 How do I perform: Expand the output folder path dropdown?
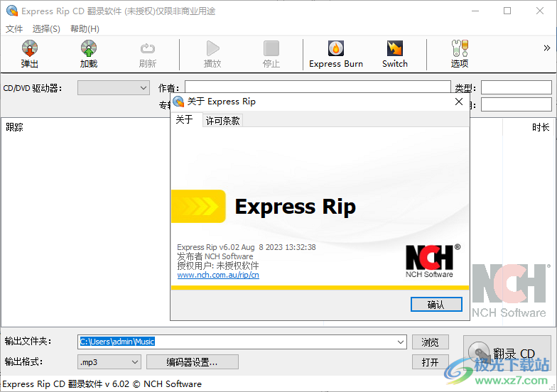click(x=401, y=342)
